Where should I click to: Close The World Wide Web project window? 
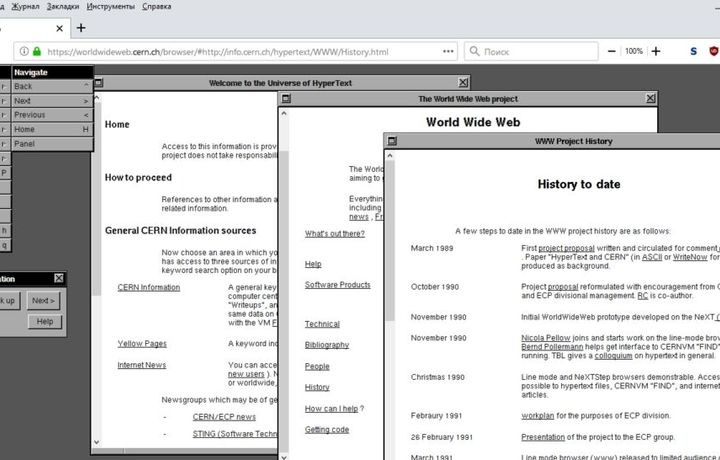click(650, 98)
